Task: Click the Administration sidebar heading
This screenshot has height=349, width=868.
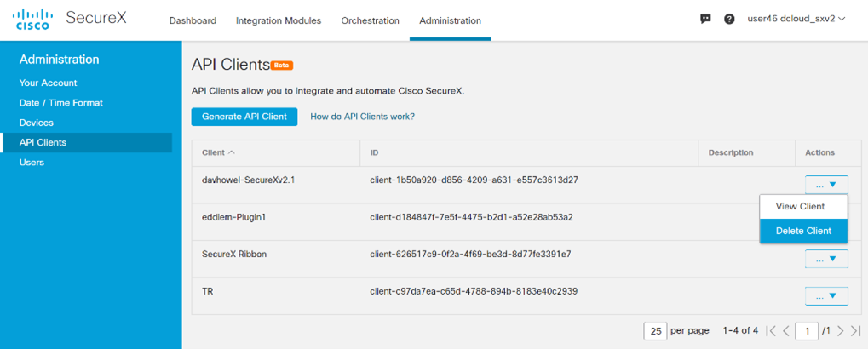Action: pyautogui.click(x=60, y=60)
